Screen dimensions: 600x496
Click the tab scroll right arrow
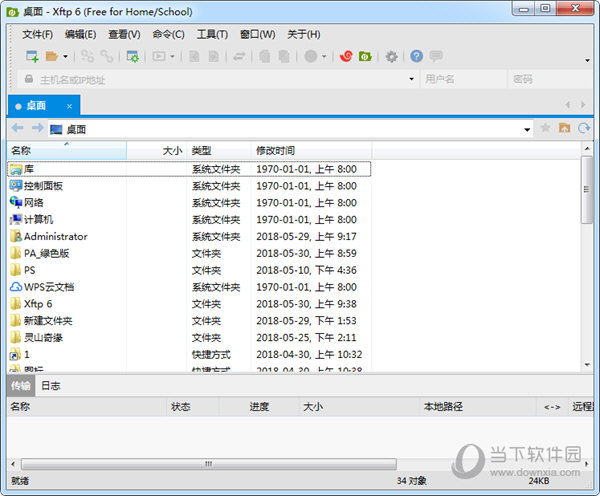pyautogui.click(x=583, y=104)
